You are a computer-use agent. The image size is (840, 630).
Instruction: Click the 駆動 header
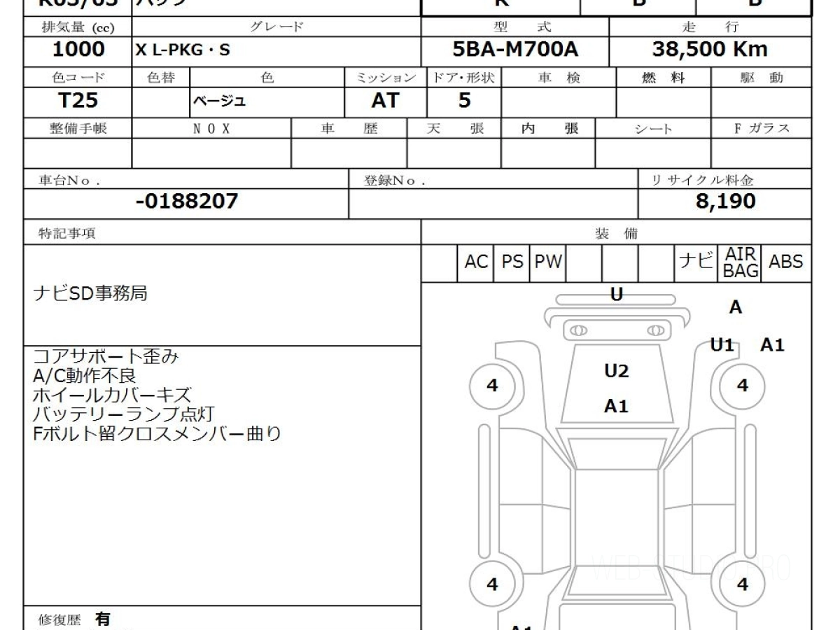pos(762,78)
